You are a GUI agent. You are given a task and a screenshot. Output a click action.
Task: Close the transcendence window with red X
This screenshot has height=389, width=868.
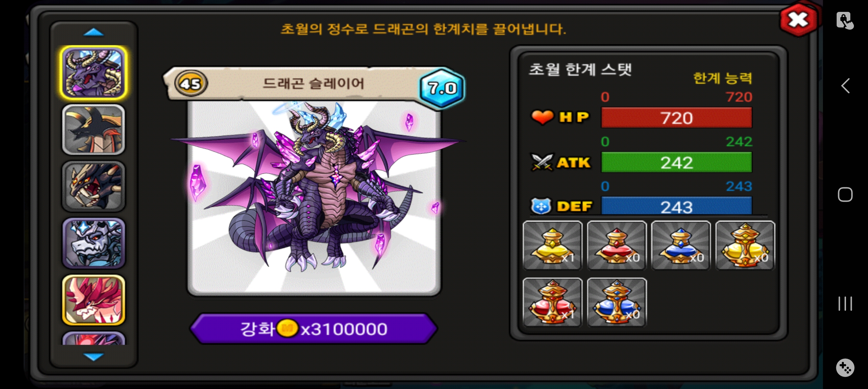[x=798, y=20]
